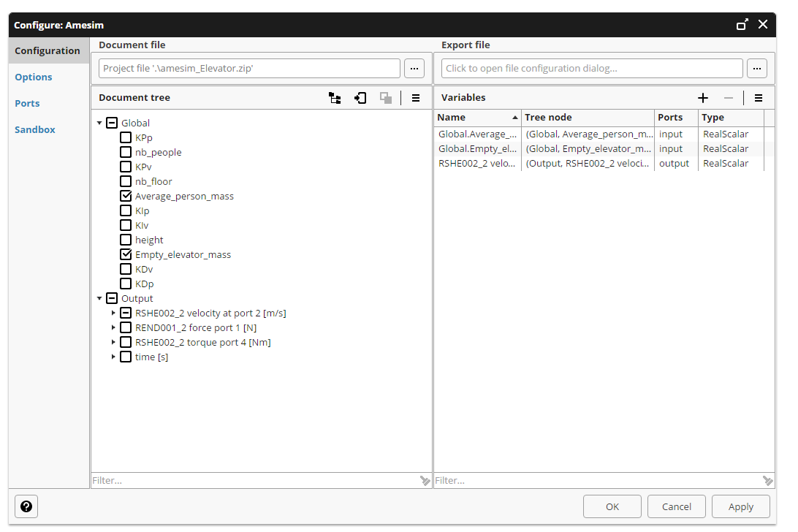Open help with the question mark icon
Screen dimensions: 798x532
pos(26,506)
